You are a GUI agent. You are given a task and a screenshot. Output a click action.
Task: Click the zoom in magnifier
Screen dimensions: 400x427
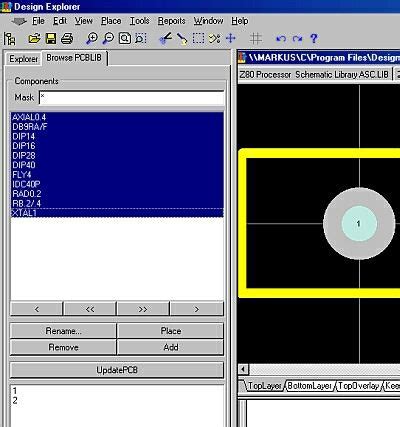coord(92,39)
